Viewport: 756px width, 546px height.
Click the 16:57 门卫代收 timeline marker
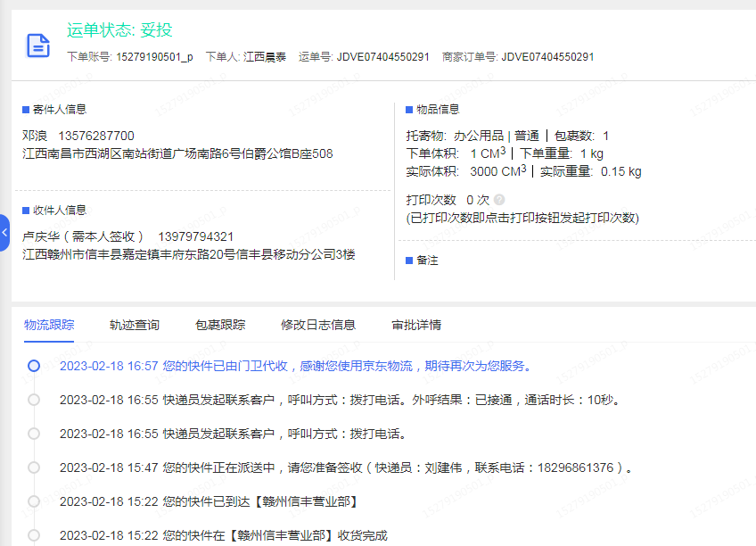[x=34, y=366]
